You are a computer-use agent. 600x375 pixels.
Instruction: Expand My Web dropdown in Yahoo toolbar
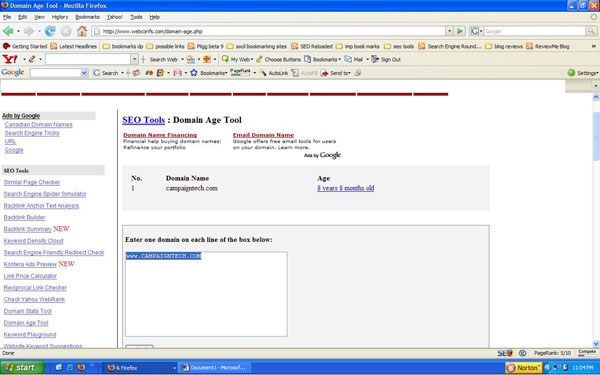pyautogui.click(x=252, y=60)
